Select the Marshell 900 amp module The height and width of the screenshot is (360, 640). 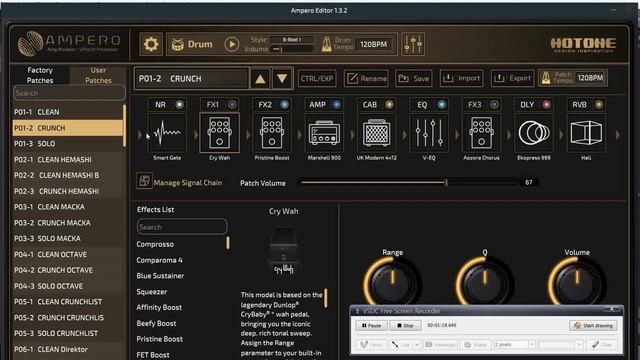tap(324, 133)
